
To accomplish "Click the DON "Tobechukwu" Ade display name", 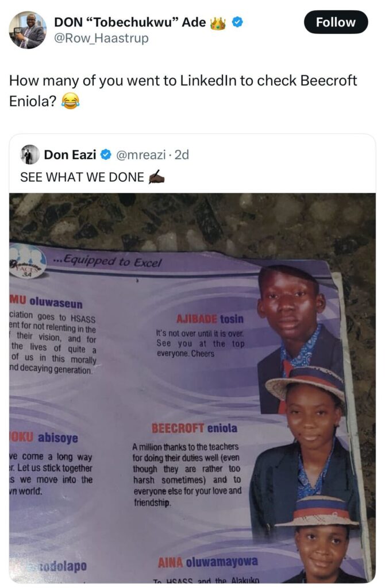I will pos(130,22).
